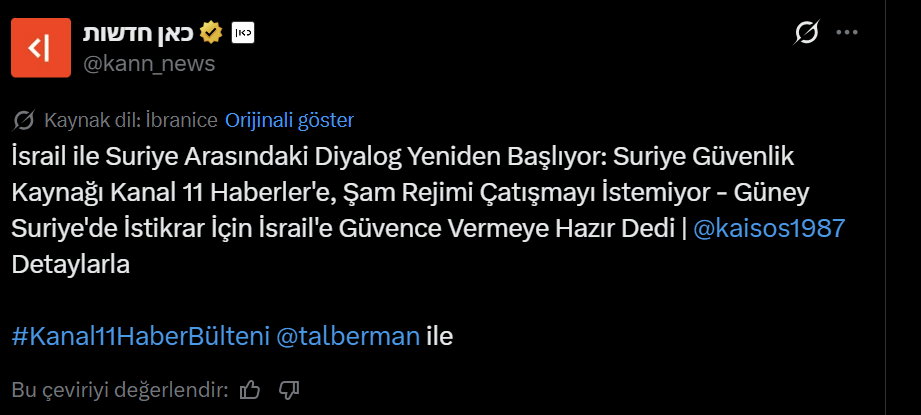Visit the @talberman mention
Image resolution: width=921 pixels, height=415 pixels.
coord(347,336)
